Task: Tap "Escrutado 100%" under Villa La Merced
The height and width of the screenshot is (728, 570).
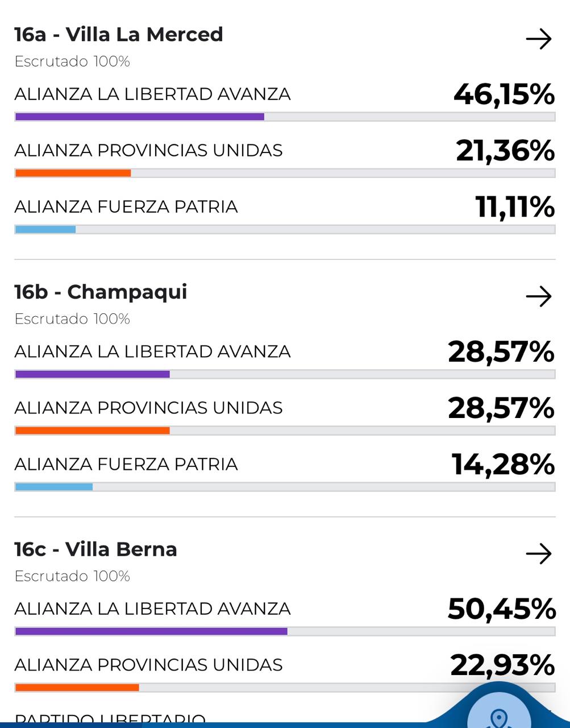Action: 72,61
